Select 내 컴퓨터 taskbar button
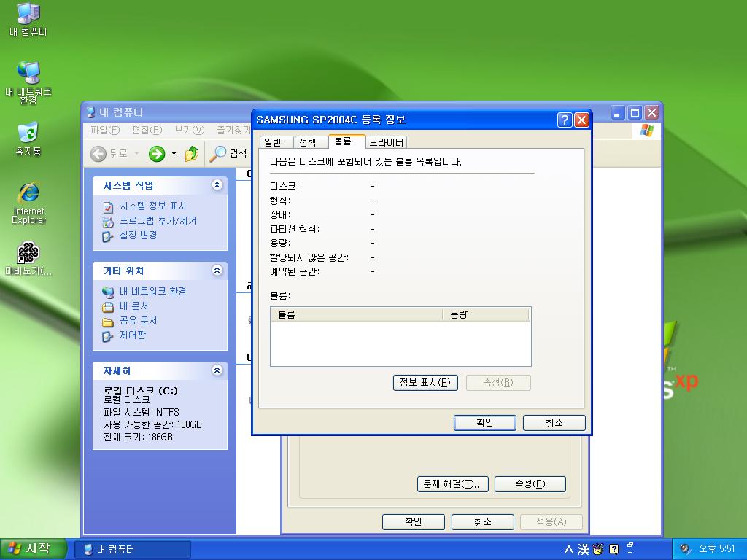Image resolution: width=747 pixels, height=560 pixels. click(133, 550)
